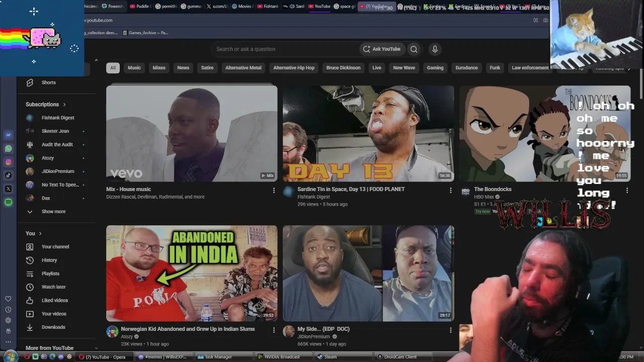Open My Side (EDP DOC) thumbnail
Screen dimensions: 644x362
click(x=368, y=274)
